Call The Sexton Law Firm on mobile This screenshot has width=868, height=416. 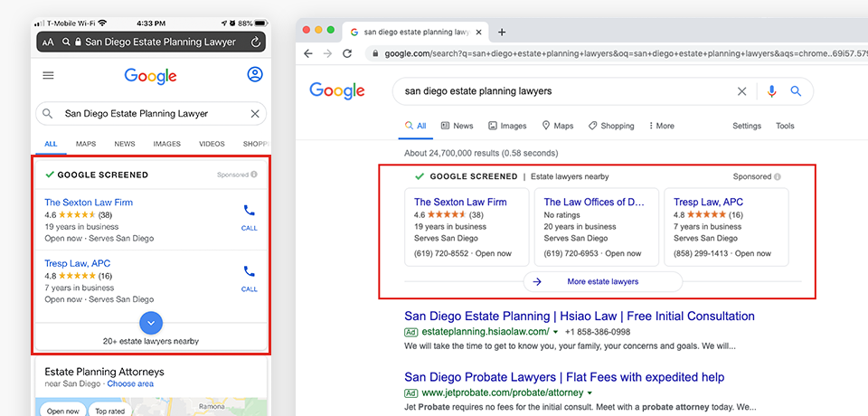pos(250,216)
